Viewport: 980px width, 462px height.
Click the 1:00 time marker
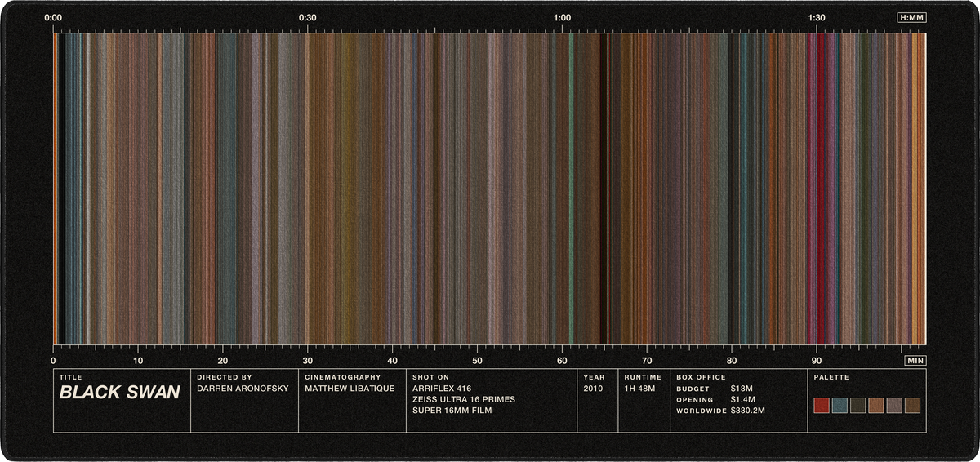click(563, 17)
